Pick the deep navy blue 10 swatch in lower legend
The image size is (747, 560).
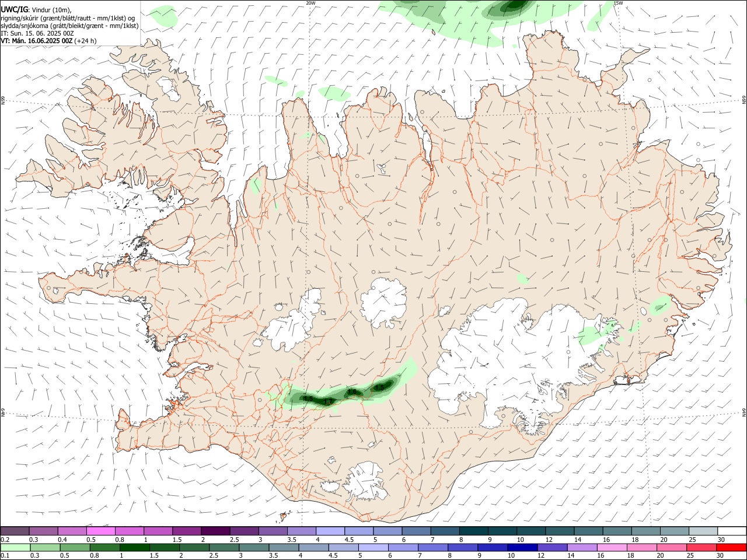tap(522, 548)
